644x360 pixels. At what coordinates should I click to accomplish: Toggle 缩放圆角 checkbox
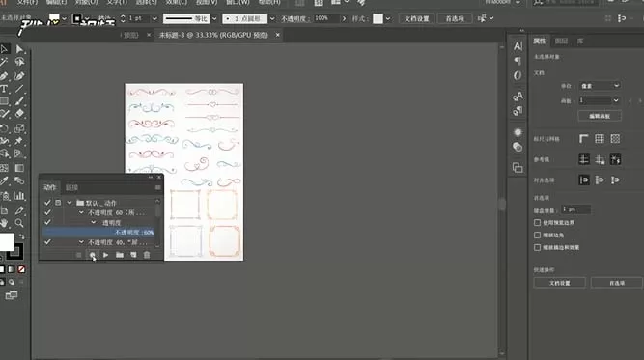[x=537, y=235]
